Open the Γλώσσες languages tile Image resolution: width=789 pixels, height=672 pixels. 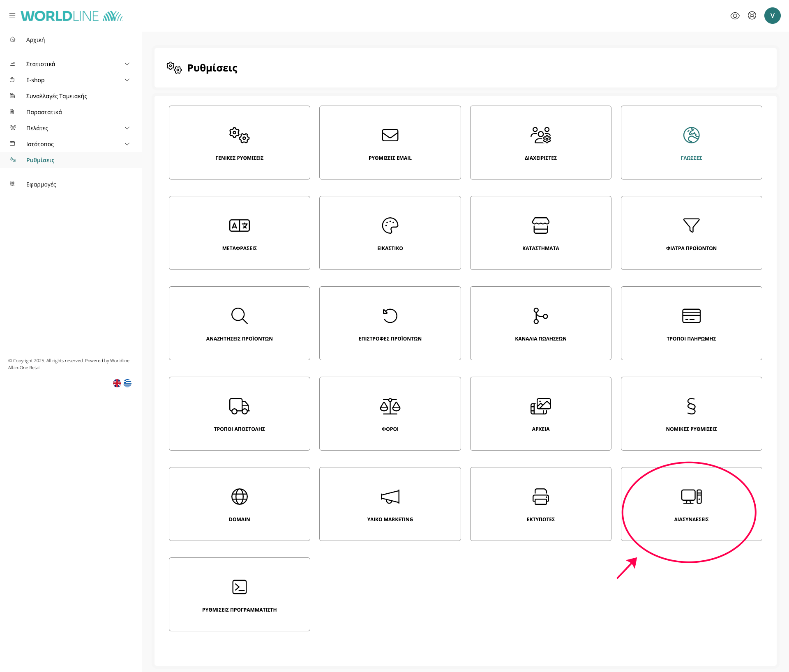(x=691, y=142)
